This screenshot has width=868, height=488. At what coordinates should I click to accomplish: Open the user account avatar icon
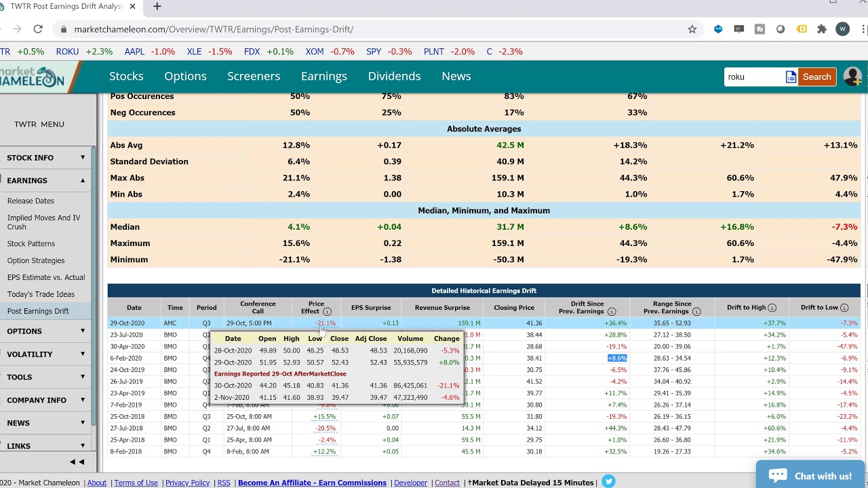[852, 77]
